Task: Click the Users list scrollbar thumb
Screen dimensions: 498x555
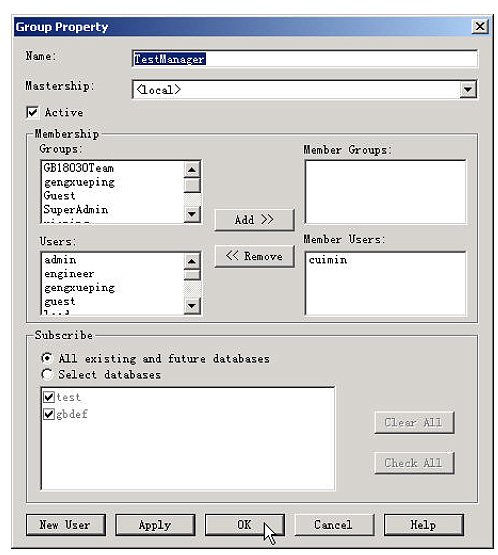Action: pos(192,275)
